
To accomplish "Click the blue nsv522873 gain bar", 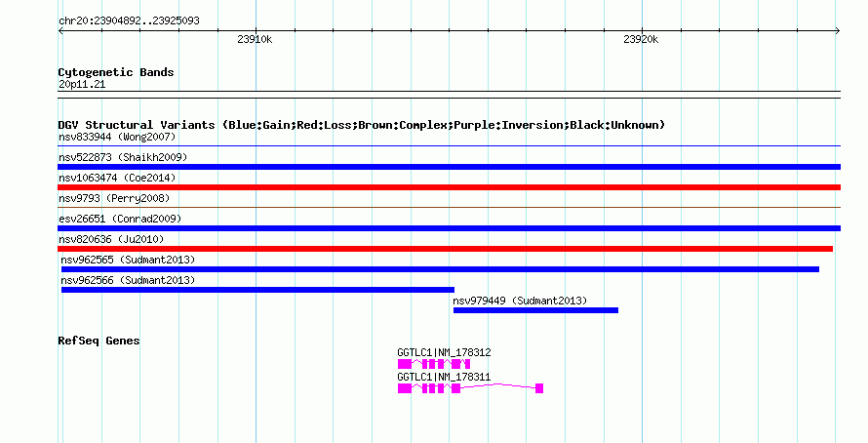I will pos(449,167).
